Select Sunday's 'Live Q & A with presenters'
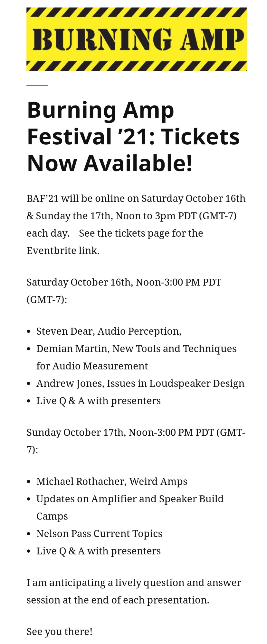The height and width of the screenshot is (644, 267). (x=98, y=551)
